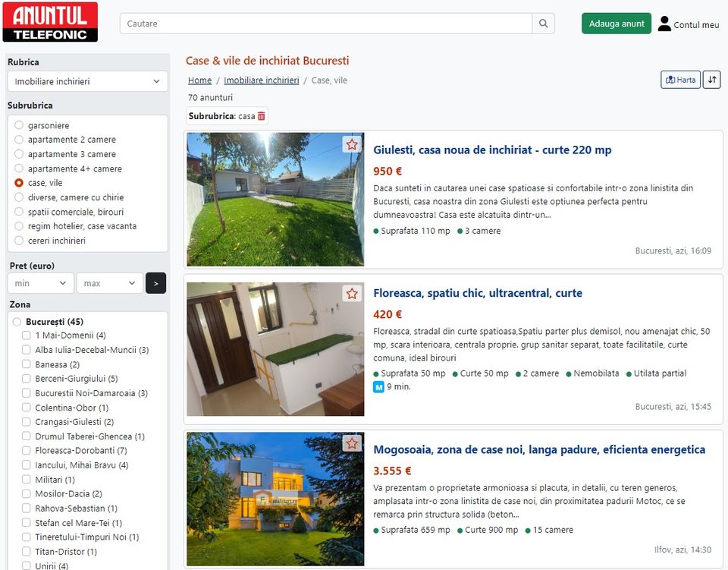Screen dimensions: 728x570
Task: Go to Home in breadcrumb
Action: pyautogui.click(x=199, y=80)
